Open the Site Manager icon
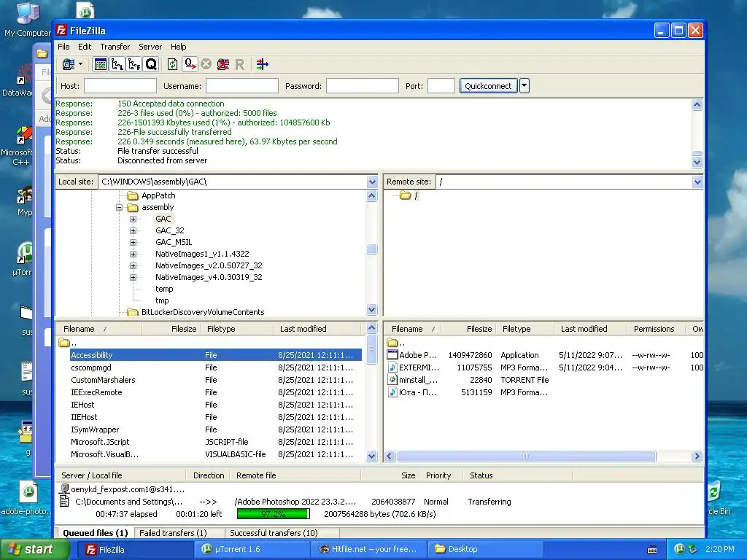The width and height of the screenshot is (747, 560). tap(69, 64)
